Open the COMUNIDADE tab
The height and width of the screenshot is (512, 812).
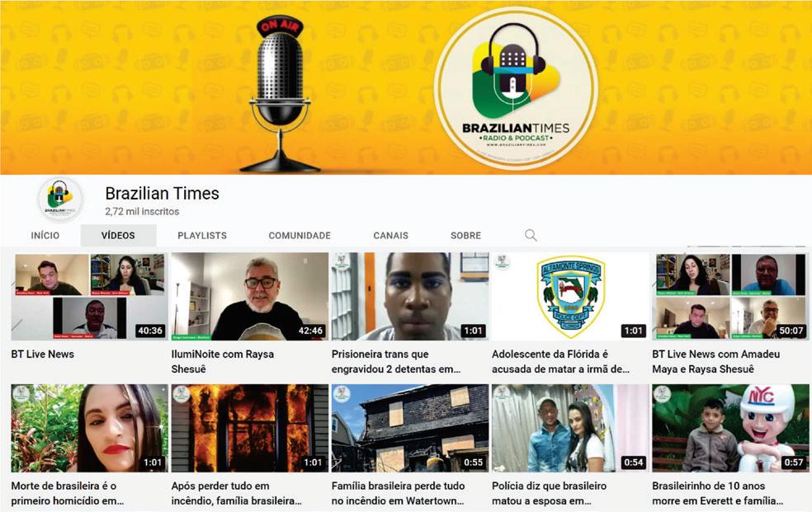click(300, 235)
